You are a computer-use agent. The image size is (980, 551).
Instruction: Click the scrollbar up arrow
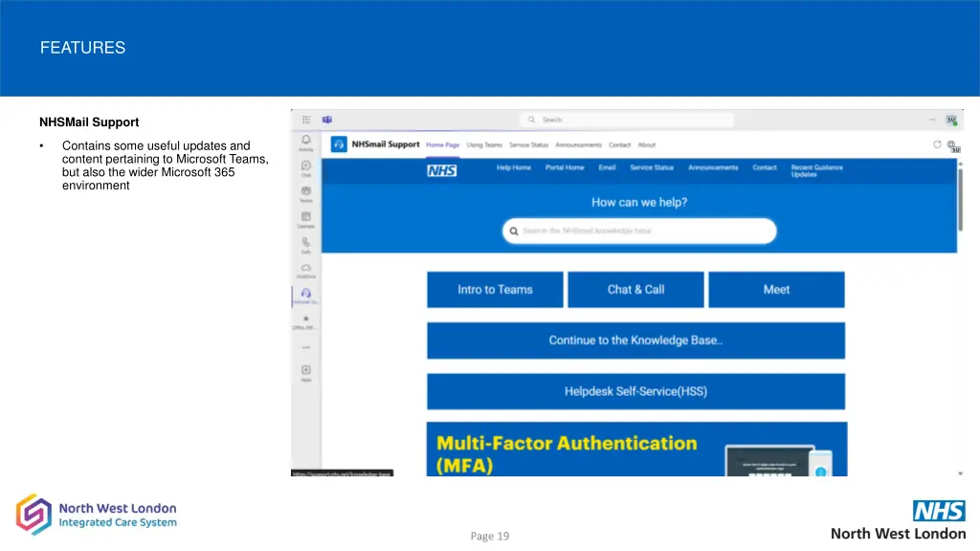point(960,164)
